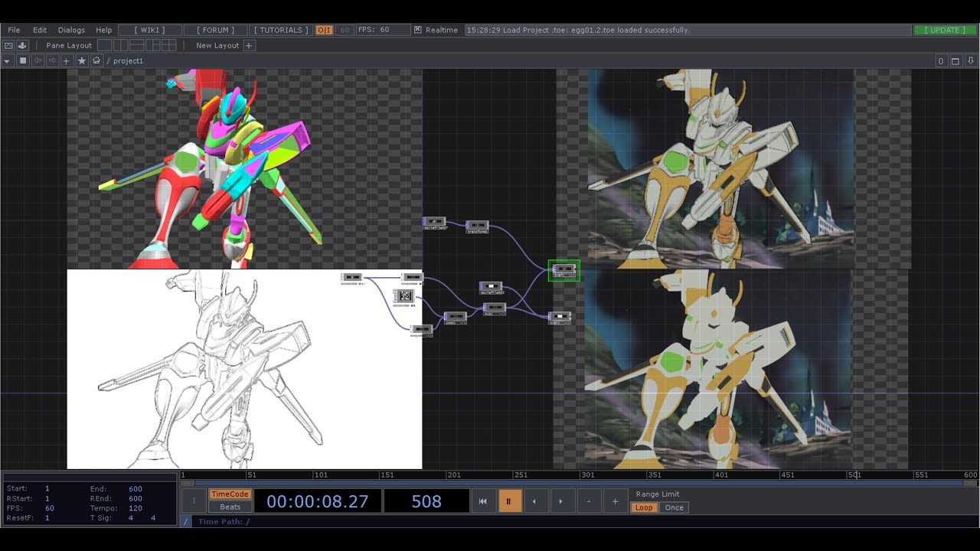980x551 pixels.
Task: Open the Edit menu
Action: (40, 30)
